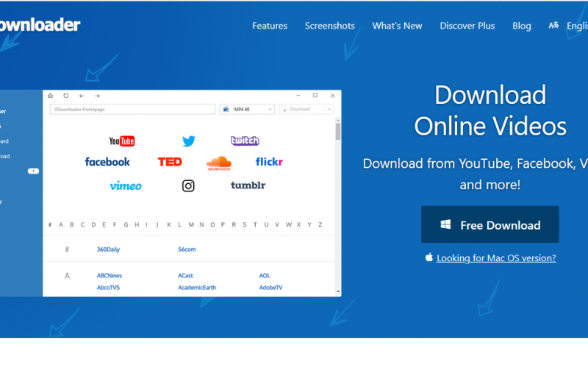The width and height of the screenshot is (588, 368).
Task: Open the Twitter bird logo
Action: pyautogui.click(x=189, y=141)
